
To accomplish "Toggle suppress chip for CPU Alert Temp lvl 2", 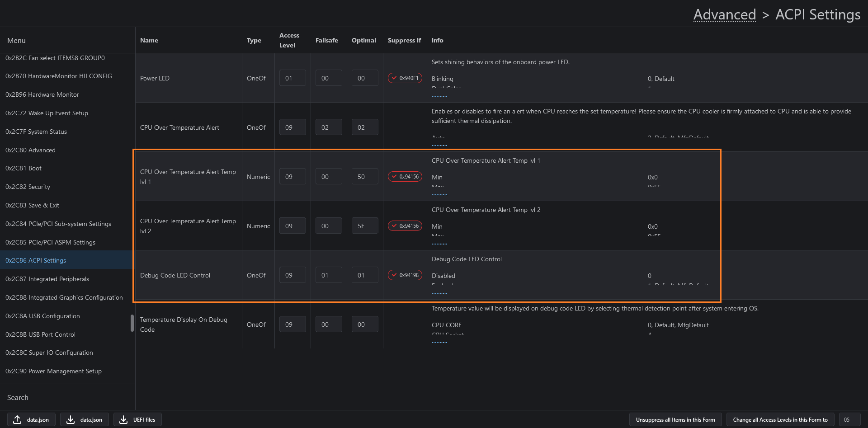I will [x=405, y=226].
